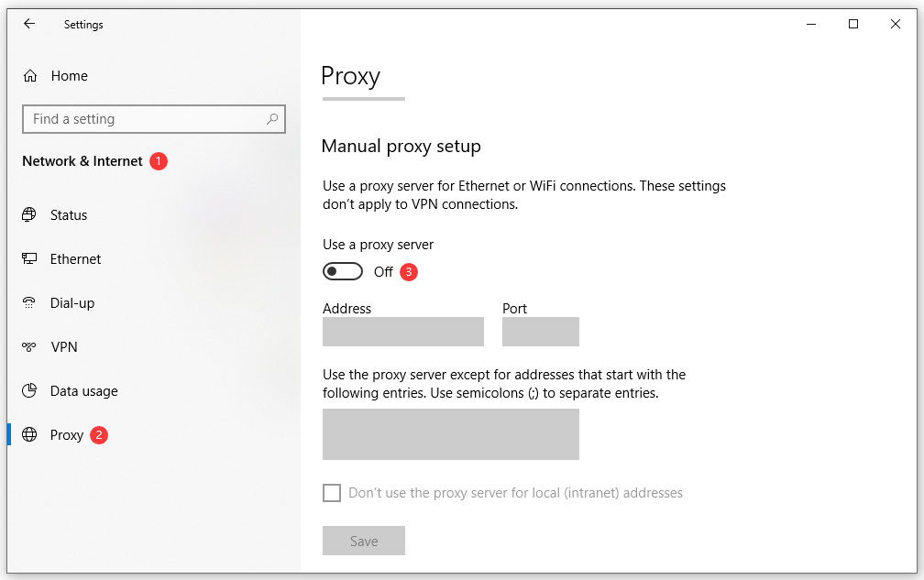Screen dimensions: 924x580
Task: Open the Data usage pie icon
Action: (28, 390)
